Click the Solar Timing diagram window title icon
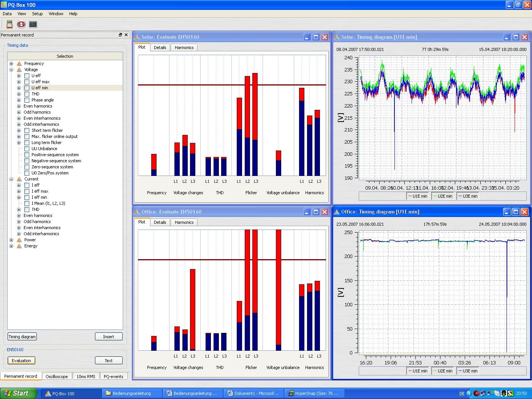This screenshot has width=532, height=399. point(337,37)
